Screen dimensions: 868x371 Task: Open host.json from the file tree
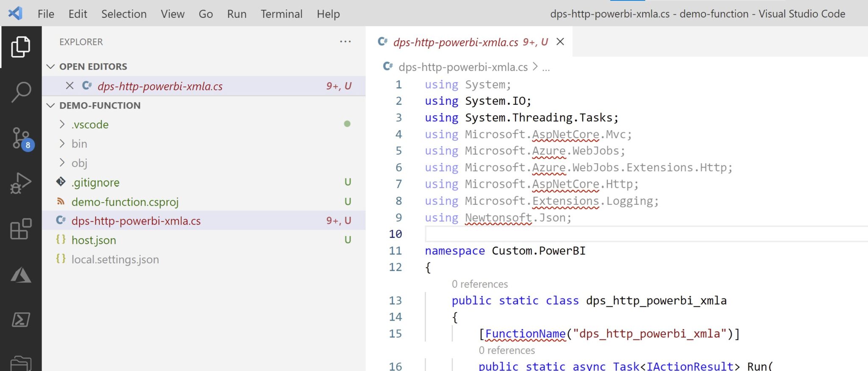point(94,240)
